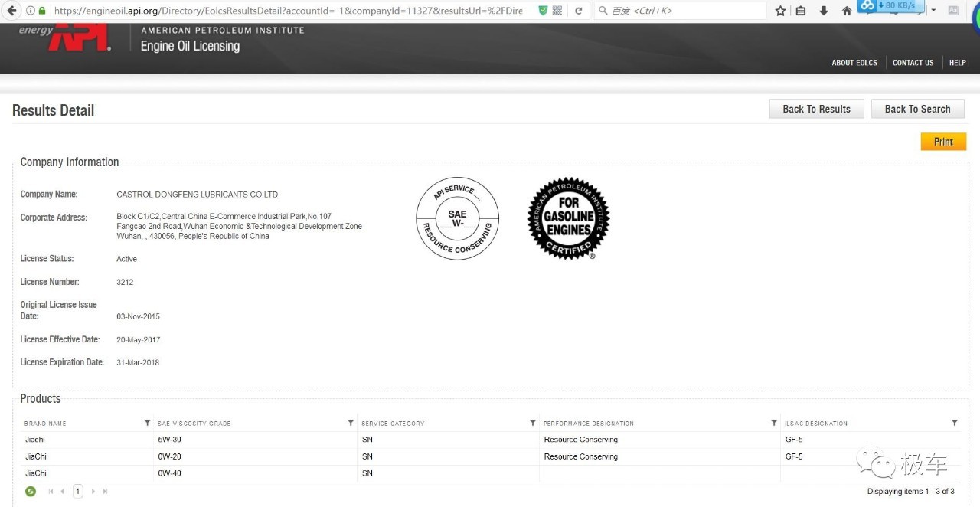
Task: Click Displaying items 1 - 3 of 3 text
Action: (911, 492)
